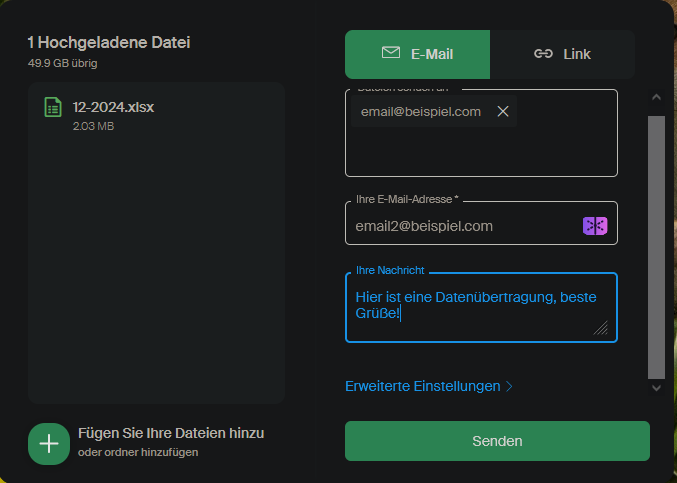Click Fügen Sie Ihre Dateien hinzu
The height and width of the screenshot is (483, 677).
(171, 433)
